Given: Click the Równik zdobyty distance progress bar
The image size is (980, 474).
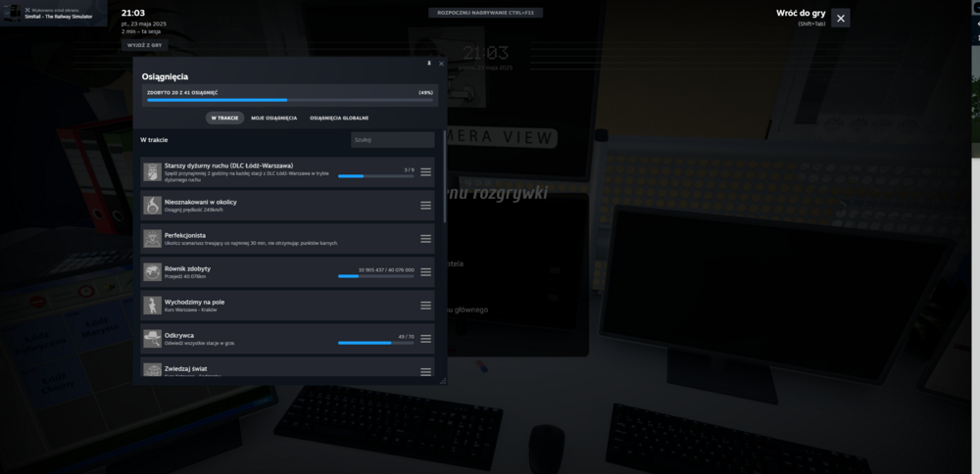Looking at the screenshot, I should [x=375, y=276].
